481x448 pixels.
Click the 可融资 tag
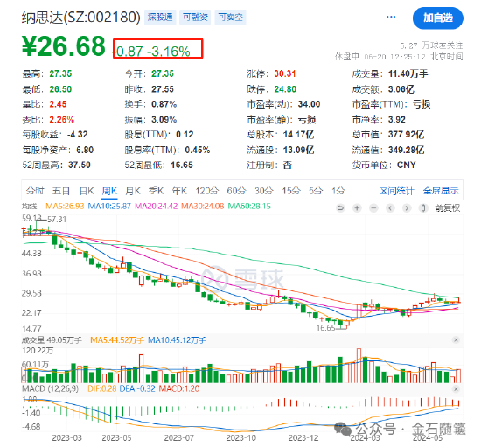[x=195, y=17]
